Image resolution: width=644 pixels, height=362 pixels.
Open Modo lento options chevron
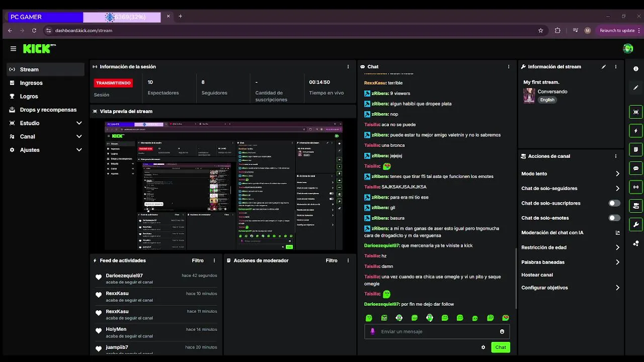pyautogui.click(x=618, y=174)
